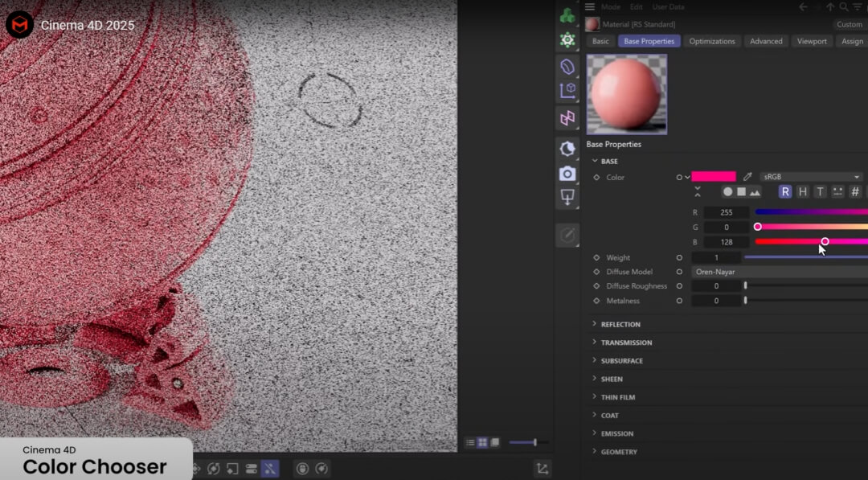Select the color wheel mode icon
The height and width of the screenshot is (480, 868).
[x=728, y=191]
